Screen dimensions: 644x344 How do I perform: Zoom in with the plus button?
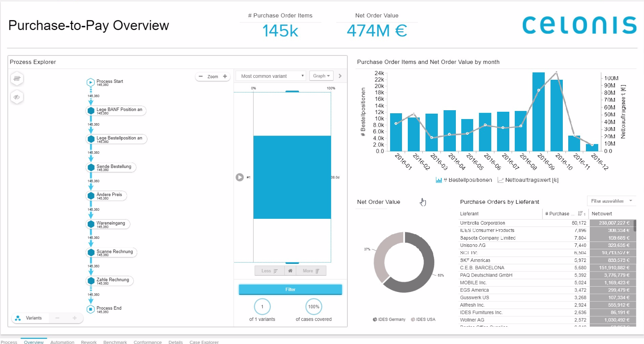(x=225, y=76)
